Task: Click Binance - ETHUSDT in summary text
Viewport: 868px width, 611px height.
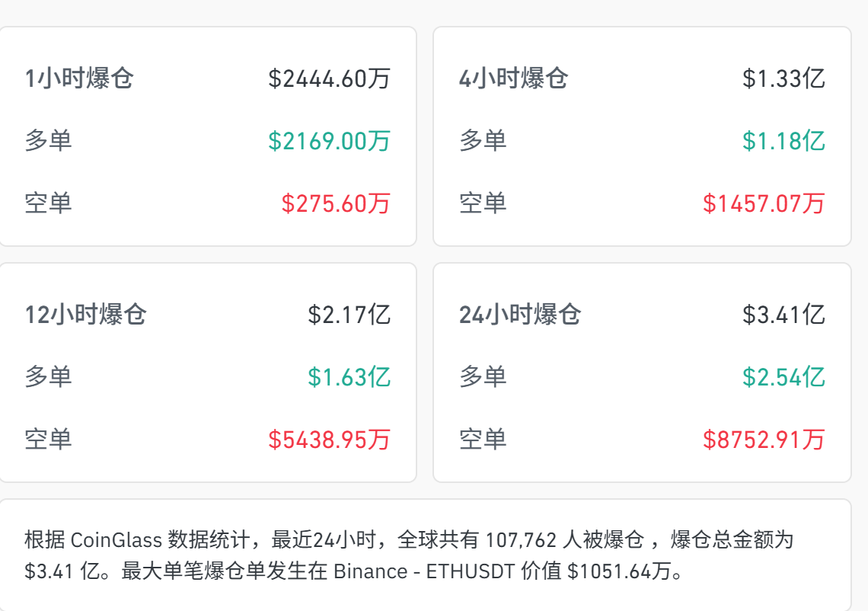Action: pyautogui.click(x=425, y=571)
